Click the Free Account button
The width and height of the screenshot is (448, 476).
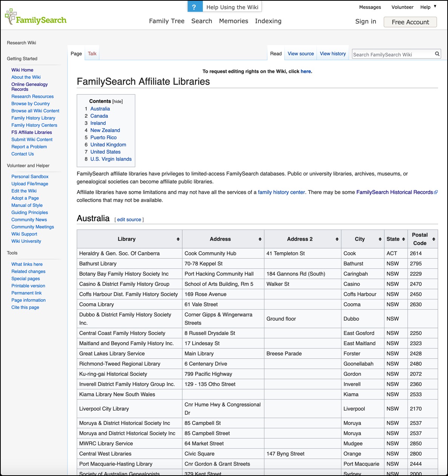pos(410,22)
